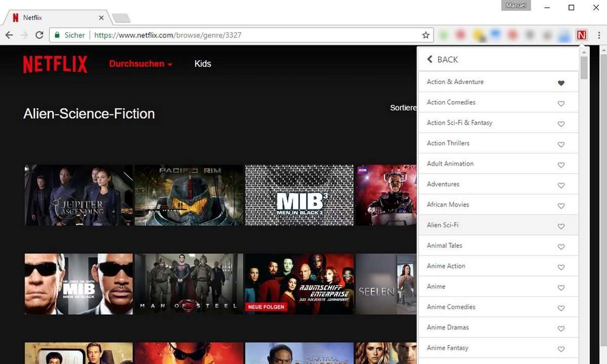Viewport: 607px width, 364px height.
Task: Open Jupiter Ascending thumbnail
Action: pyautogui.click(x=78, y=195)
